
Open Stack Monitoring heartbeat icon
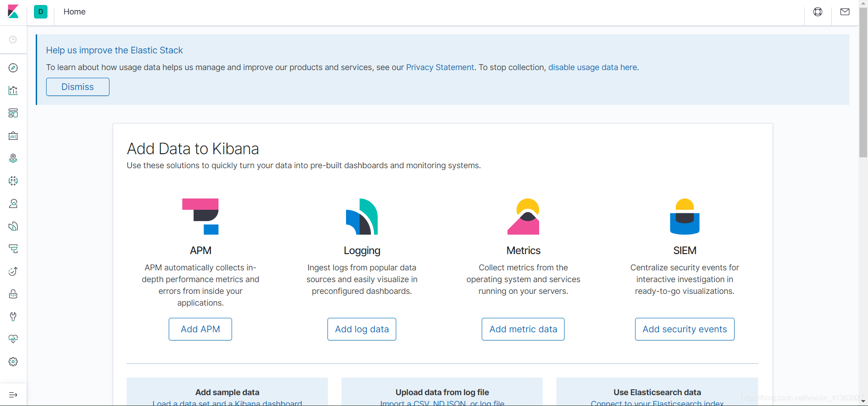13,339
